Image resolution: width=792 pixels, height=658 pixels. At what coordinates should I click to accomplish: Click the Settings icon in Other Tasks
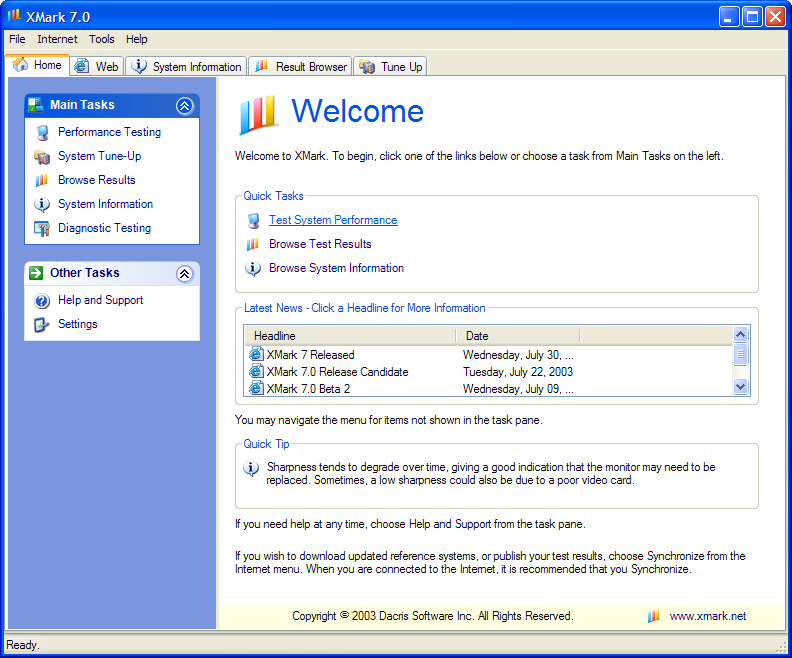tap(42, 325)
